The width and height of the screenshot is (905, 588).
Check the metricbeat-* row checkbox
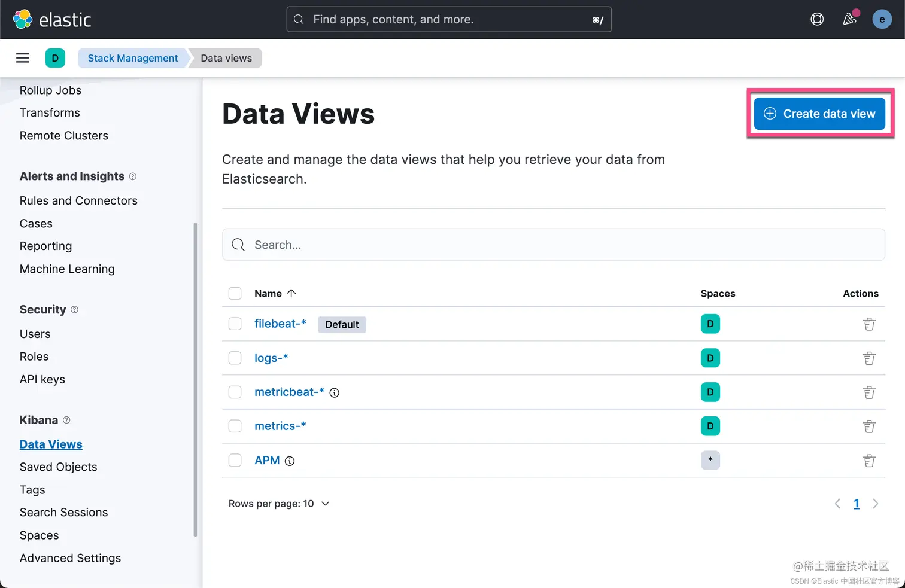235,392
